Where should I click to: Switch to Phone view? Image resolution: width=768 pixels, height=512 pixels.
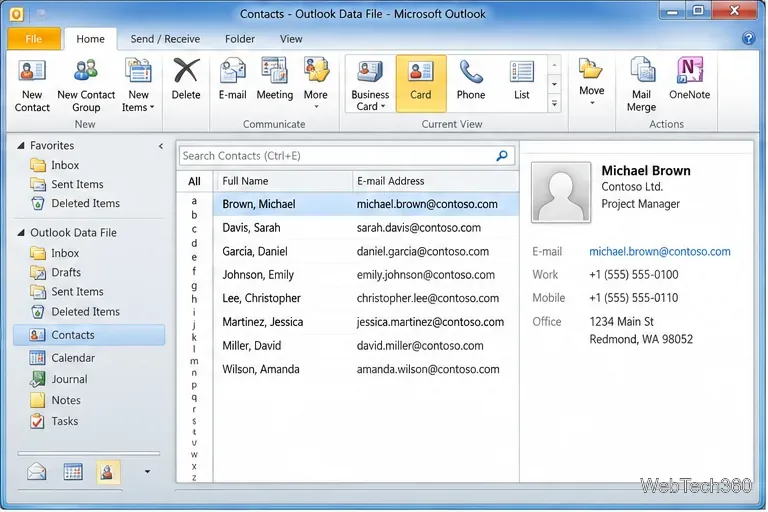point(471,80)
